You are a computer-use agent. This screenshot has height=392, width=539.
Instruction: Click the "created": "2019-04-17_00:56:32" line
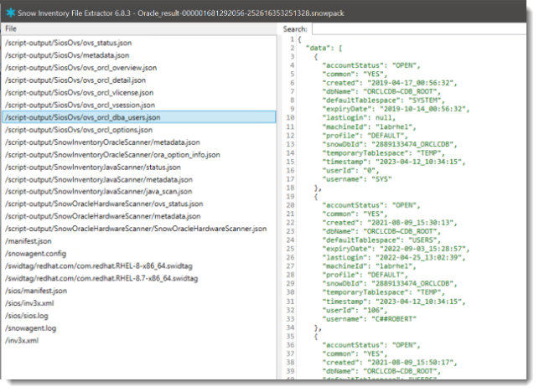pyautogui.click(x=390, y=83)
